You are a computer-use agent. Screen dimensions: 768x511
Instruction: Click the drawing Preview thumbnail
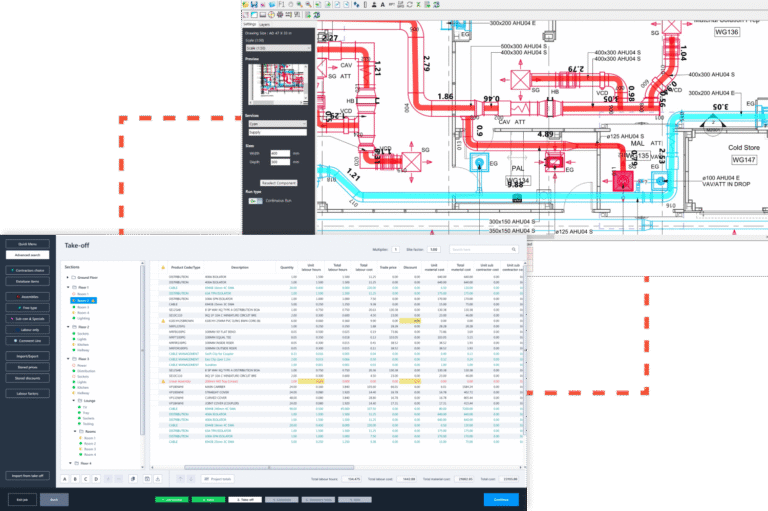[278, 84]
